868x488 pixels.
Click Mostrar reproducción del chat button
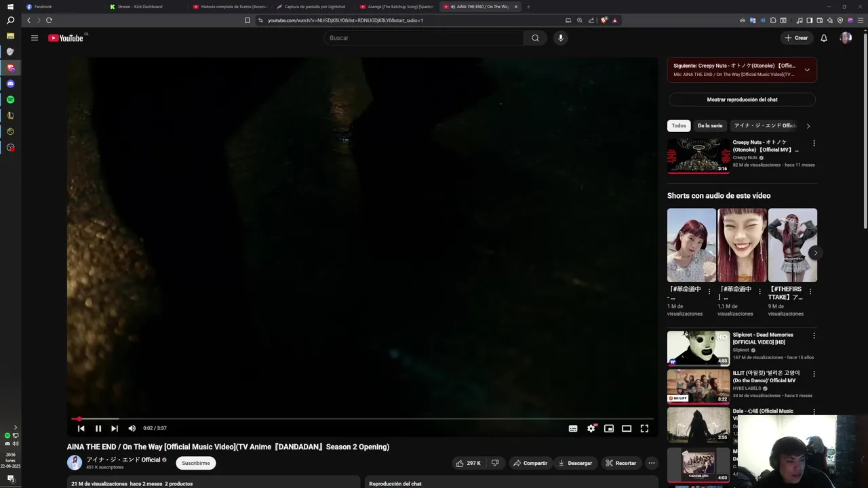click(742, 100)
